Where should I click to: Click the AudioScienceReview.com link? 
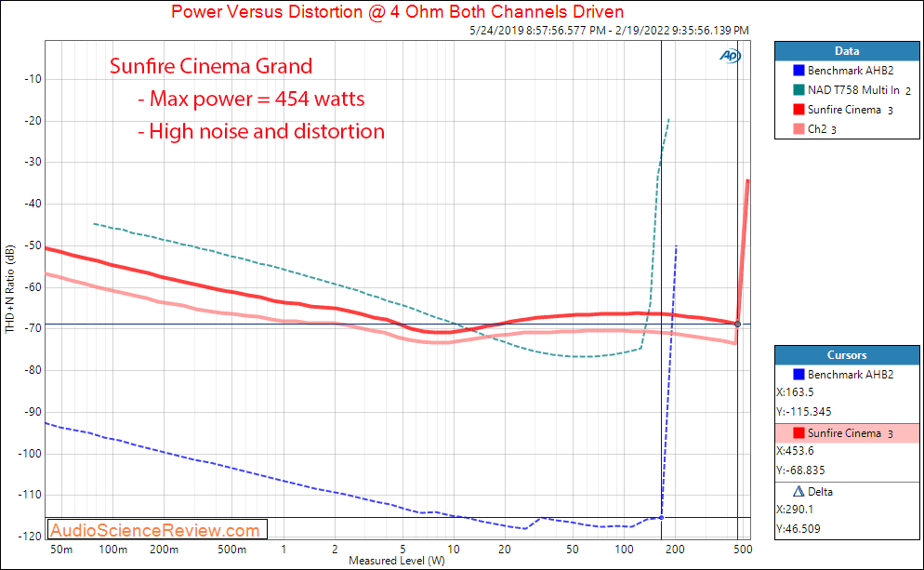click(x=155, y=530)
